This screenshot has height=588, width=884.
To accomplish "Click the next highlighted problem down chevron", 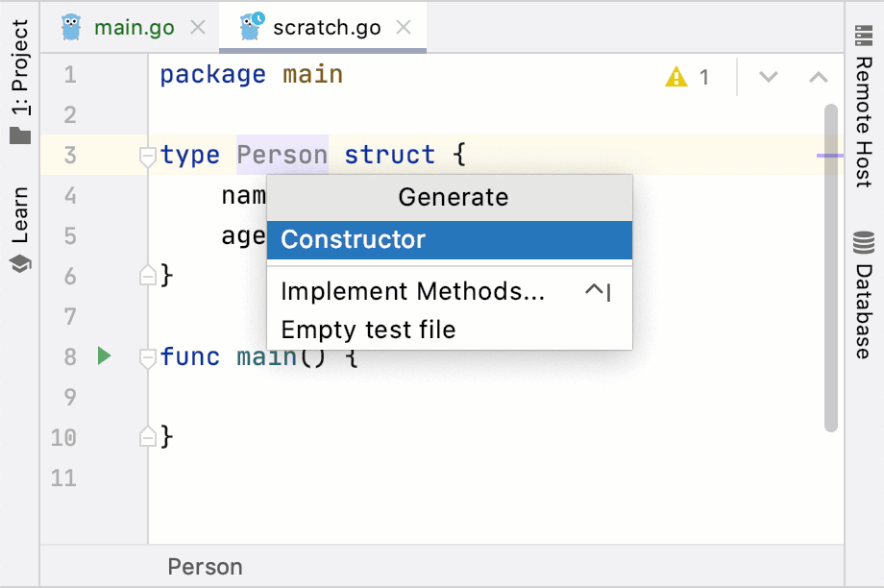I will click(x=767, y=77).
